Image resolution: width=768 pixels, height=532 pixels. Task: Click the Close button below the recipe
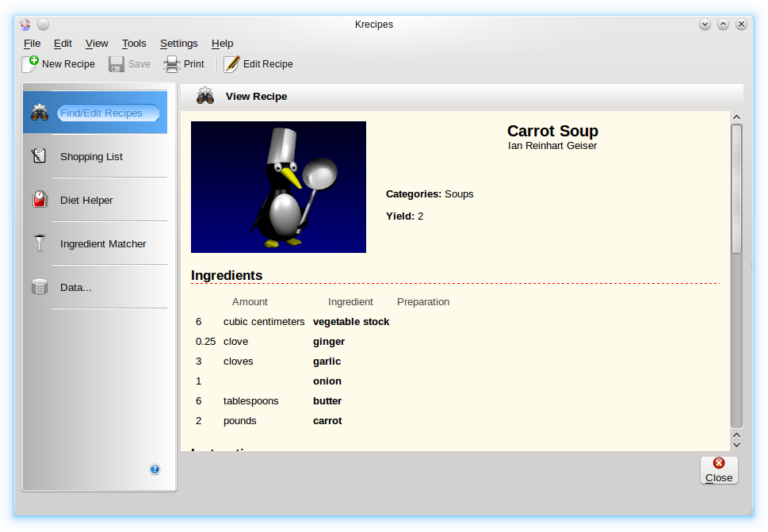click(719, 470)
